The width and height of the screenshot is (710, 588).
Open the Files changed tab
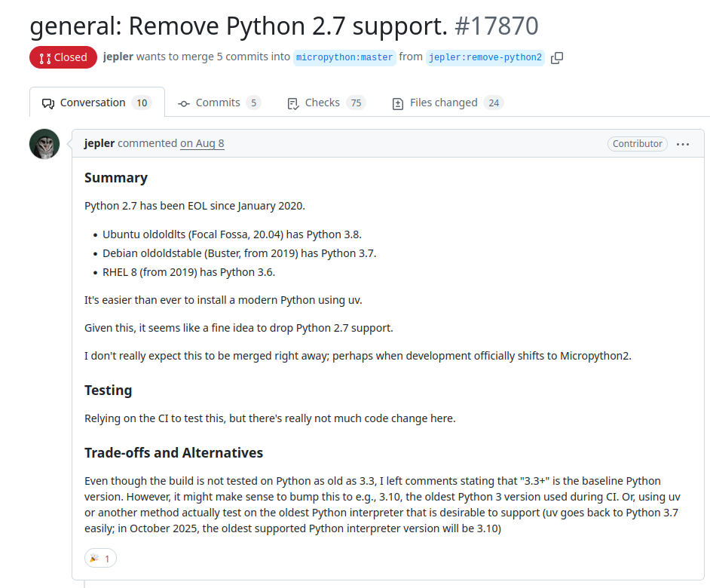(443, 103)
